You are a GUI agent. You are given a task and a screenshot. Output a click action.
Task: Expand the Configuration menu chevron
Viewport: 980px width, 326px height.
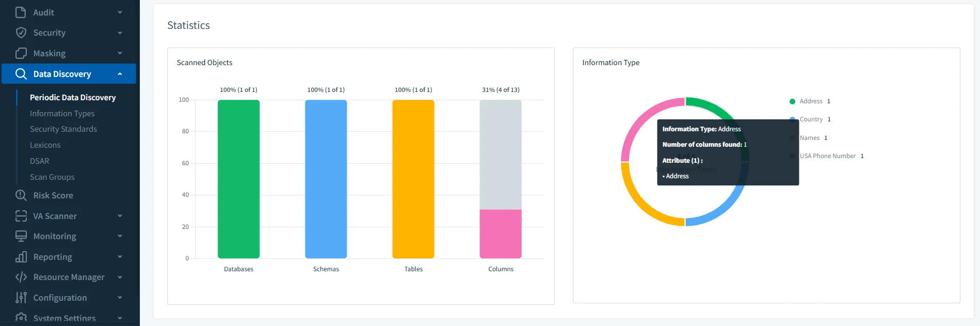coord(120,298)
